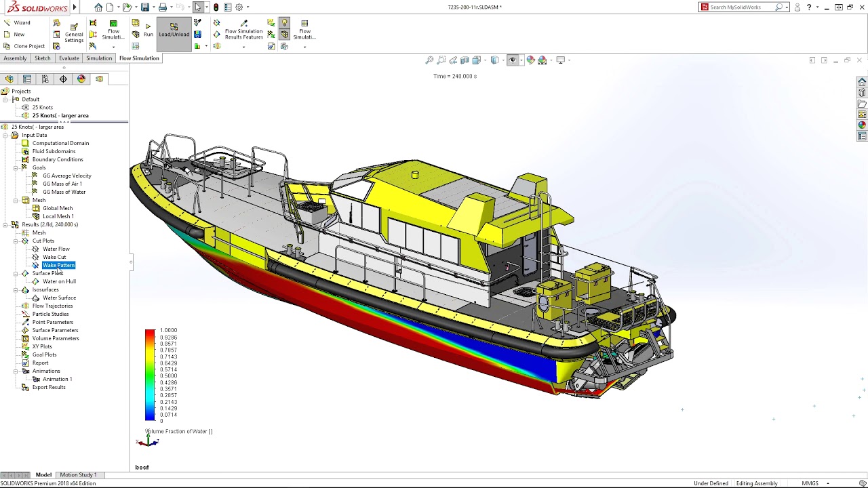
Task: Collapse the Results (2.fld, 240.000 s) node
Action: pos(5,224)
